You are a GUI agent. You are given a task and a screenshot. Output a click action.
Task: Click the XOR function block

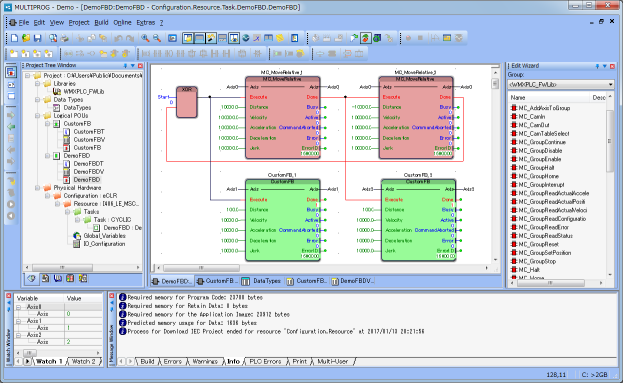[186, 102]
